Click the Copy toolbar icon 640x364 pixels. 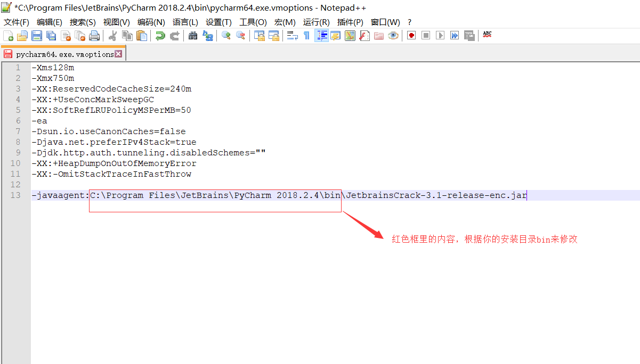127,36
